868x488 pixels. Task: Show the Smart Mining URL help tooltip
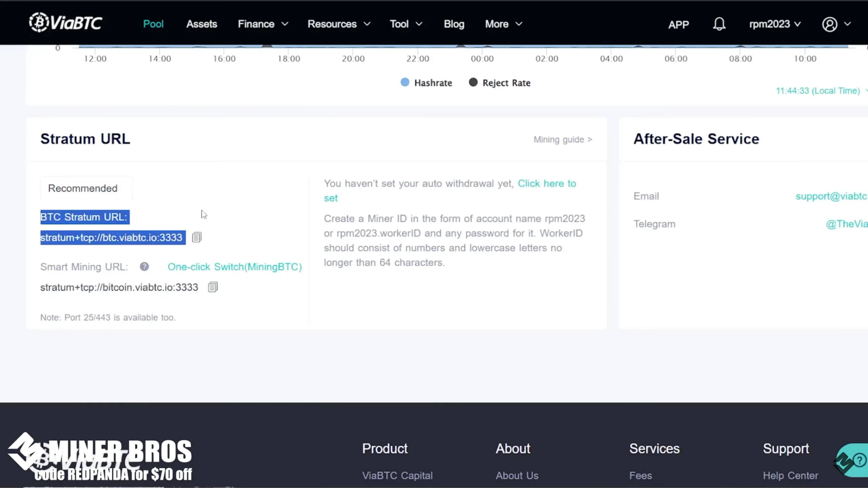tap(144, 267)
